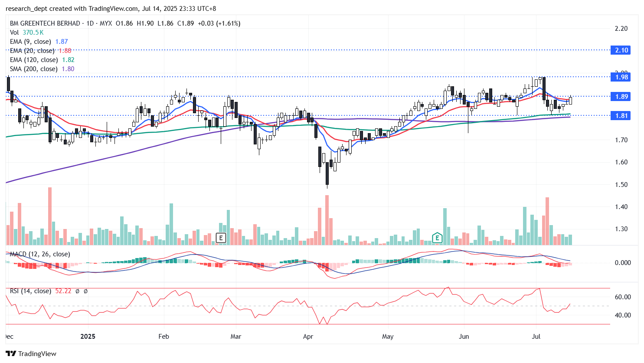Click the 1.60 price axis label
Image resolution: width=644 pixels, height=363 pixels.
[x=621, y=162]
